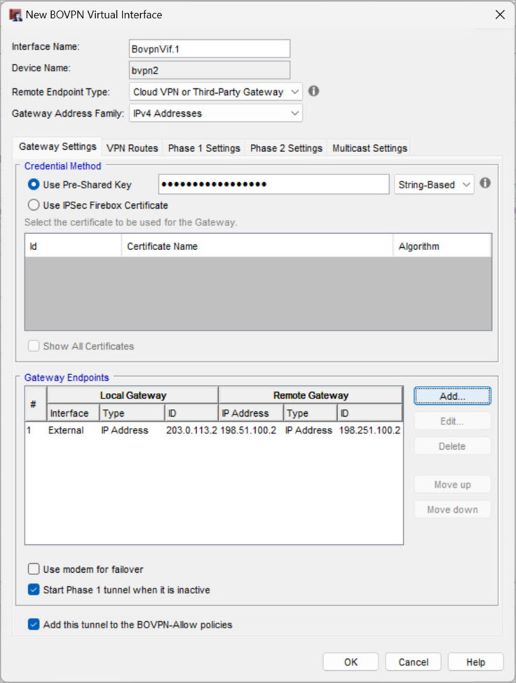
Task: Click local gateway ID 203.0.113.2
Action: (x=191, y=430)
